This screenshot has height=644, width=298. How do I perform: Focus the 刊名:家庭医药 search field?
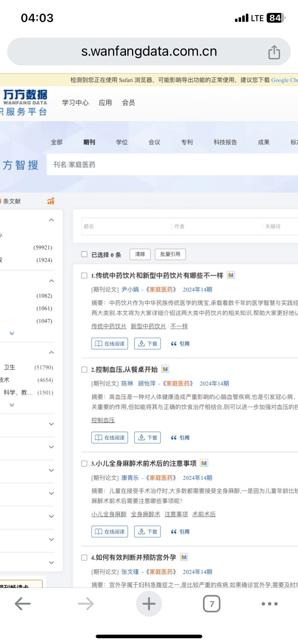pos(173,165)
